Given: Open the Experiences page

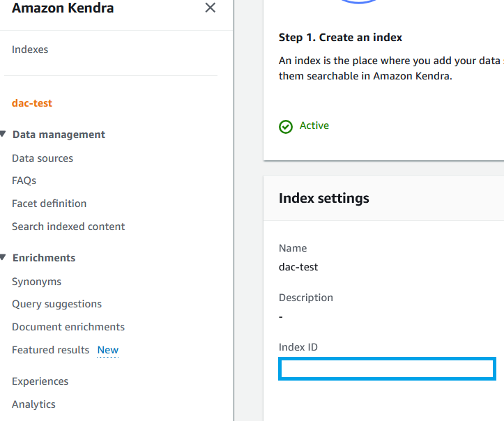Looking at the screenshot, I should click(x=40, y=381).
